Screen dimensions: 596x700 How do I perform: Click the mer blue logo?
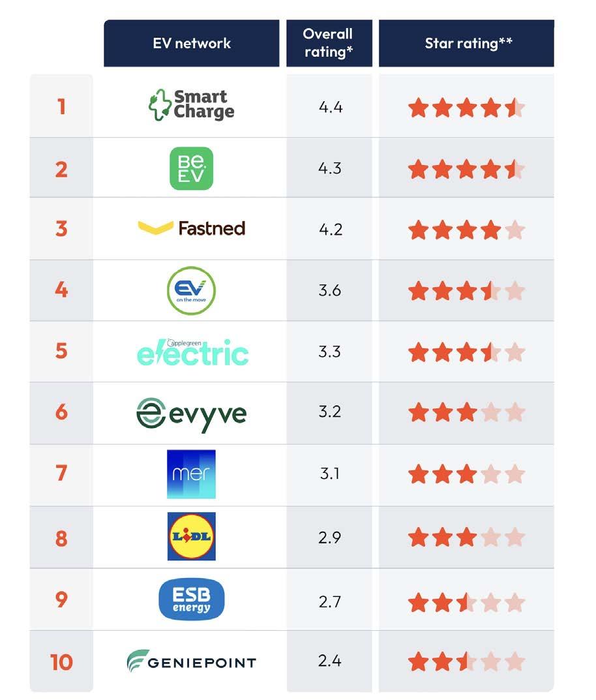[191, 474]
